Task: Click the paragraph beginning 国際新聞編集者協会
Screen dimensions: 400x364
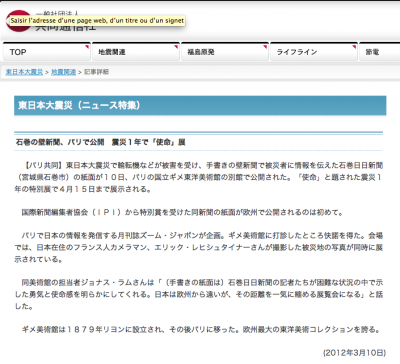Action: click(182, 212)
